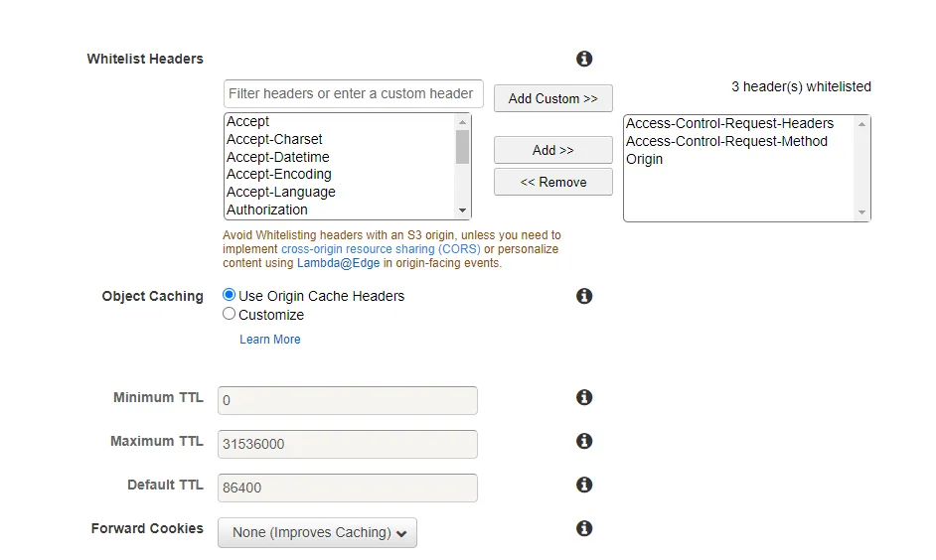Select Origin in whitelisted headers list

click(645, 159)
